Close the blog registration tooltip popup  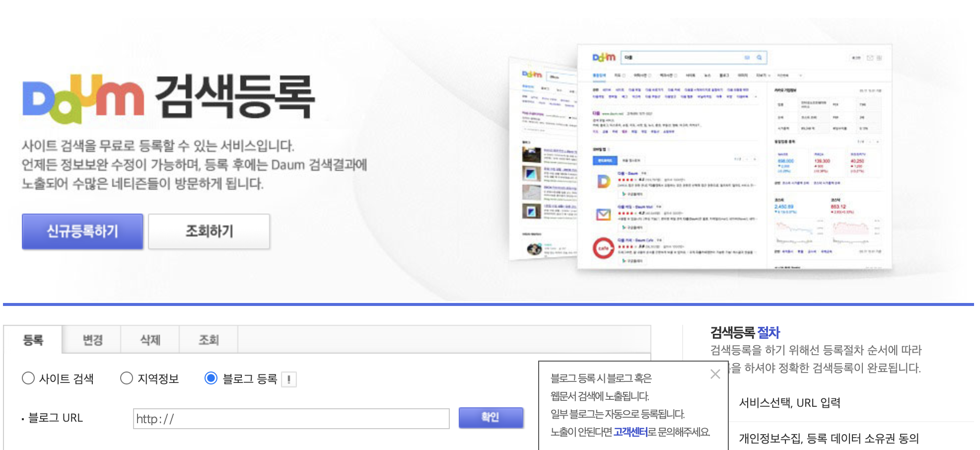715,374
